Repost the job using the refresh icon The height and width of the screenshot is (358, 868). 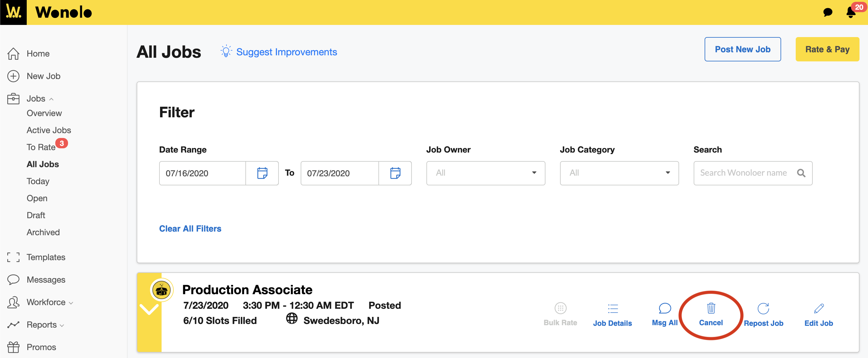(764, 308)
